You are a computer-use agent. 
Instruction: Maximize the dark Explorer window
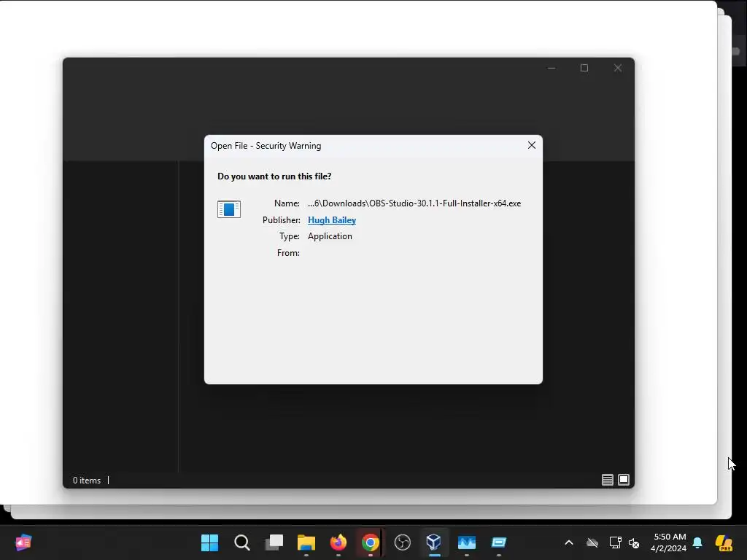584,68
